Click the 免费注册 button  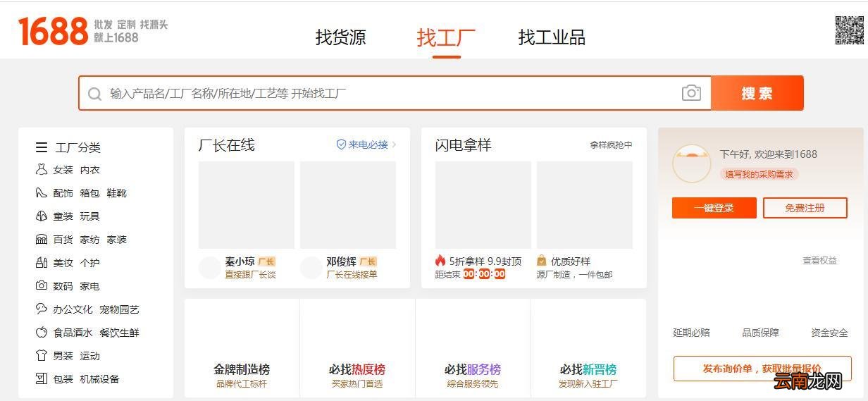pyautogui.click(x=805, y=208)
